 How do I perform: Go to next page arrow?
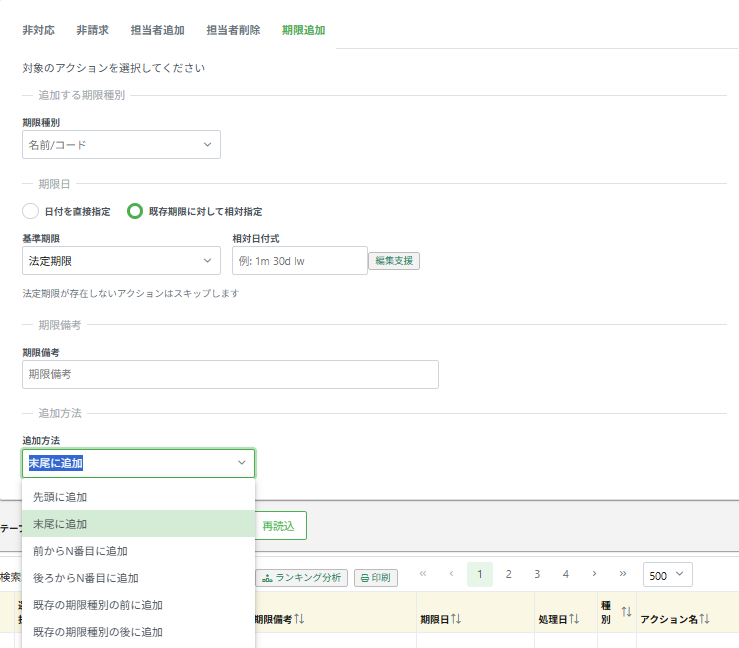coord(594,574)
